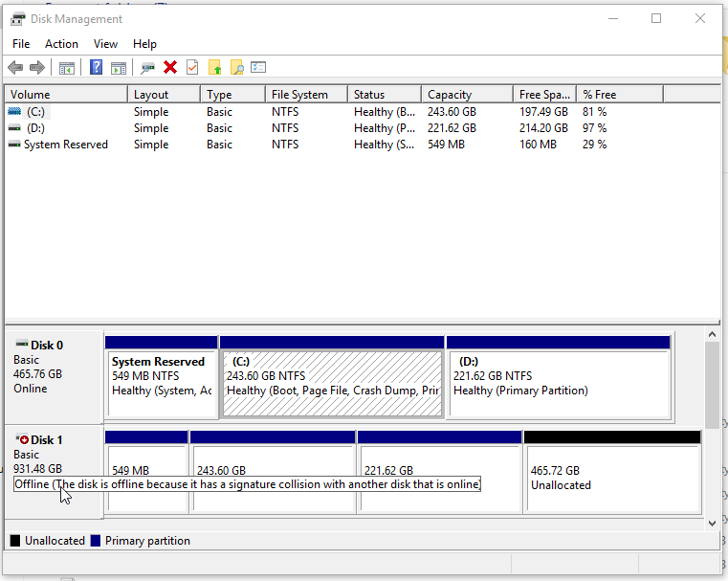Sort by the Capacity column header
The height and width of the screenshot is (581, 728).
coord(450,95)
